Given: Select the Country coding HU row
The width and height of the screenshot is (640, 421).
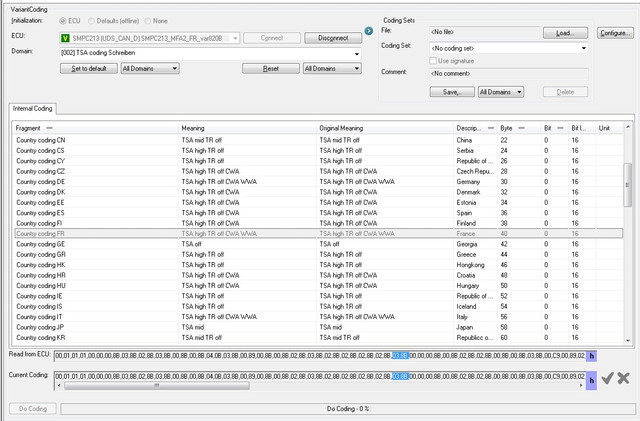Looking at the screenshot, I should tap(318, 286).
